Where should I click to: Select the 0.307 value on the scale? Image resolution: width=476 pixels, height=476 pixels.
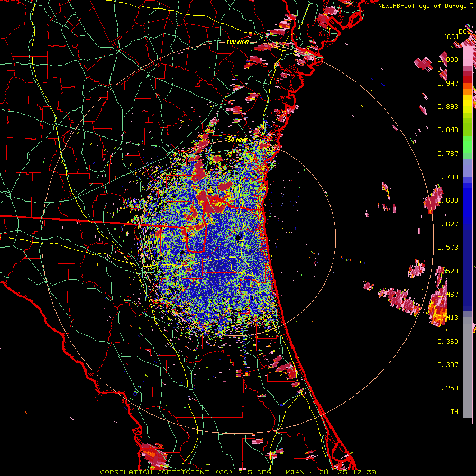coord(448,364)
